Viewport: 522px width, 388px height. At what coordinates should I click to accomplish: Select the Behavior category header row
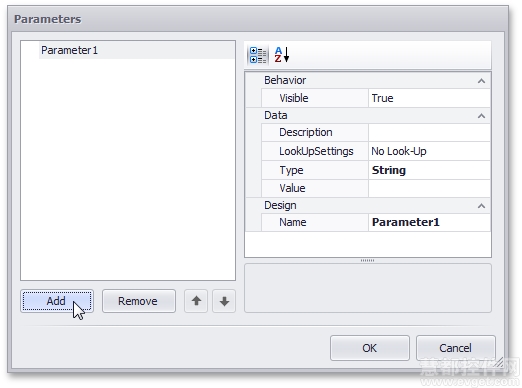[x=368, y=80]
